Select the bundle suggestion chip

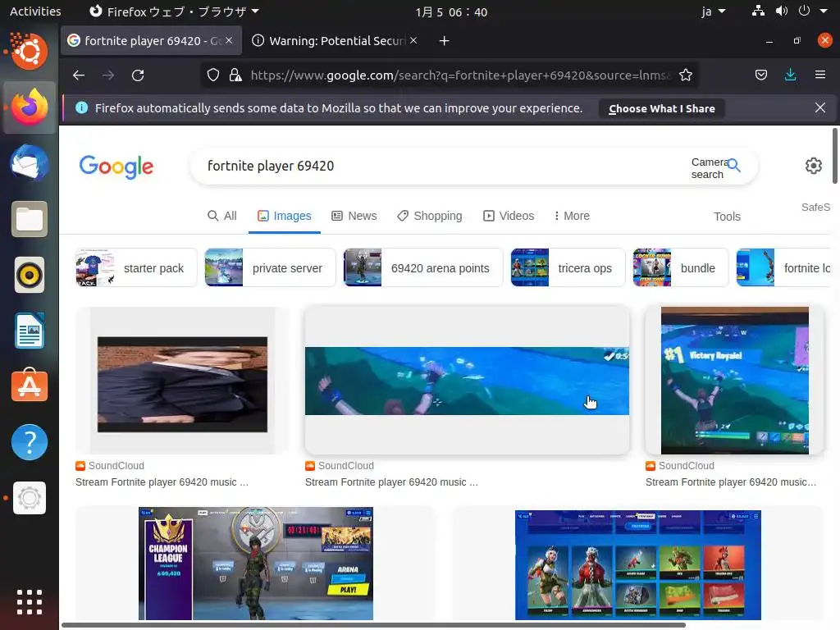click(x=680, y=267)
